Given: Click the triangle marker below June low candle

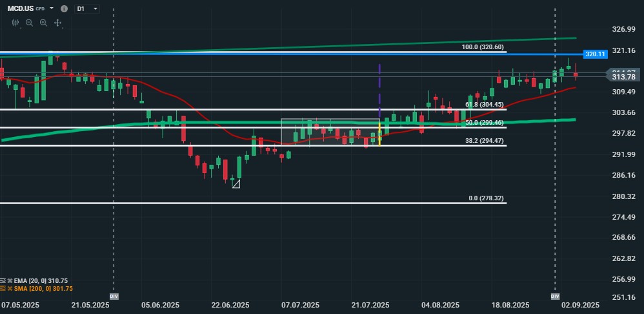Looking at the screenshot, I should (x=236, y=184).
